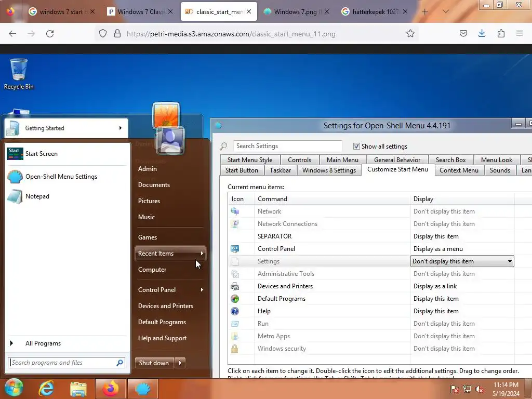The width and height of the screenshot is (532, 399).
Task: Switch to the Context Menu tab
Action: (x=459, y=170)
